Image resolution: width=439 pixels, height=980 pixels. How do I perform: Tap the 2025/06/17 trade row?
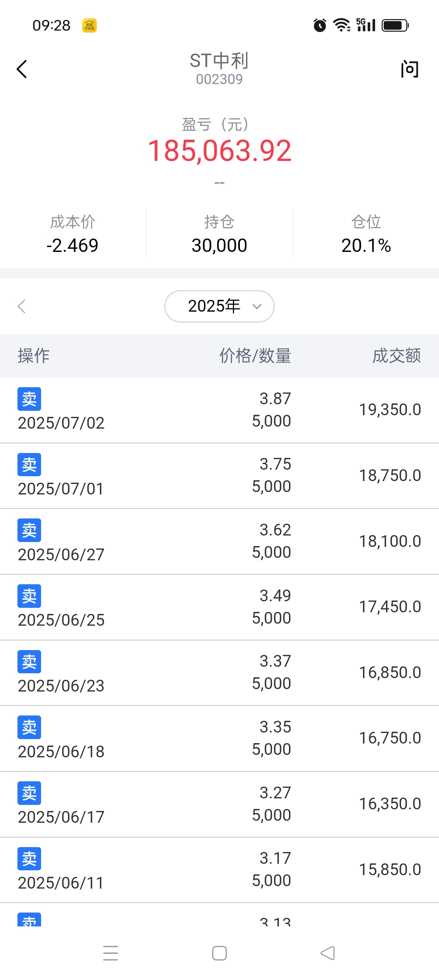pyautogui.click(x=219, y=804)
